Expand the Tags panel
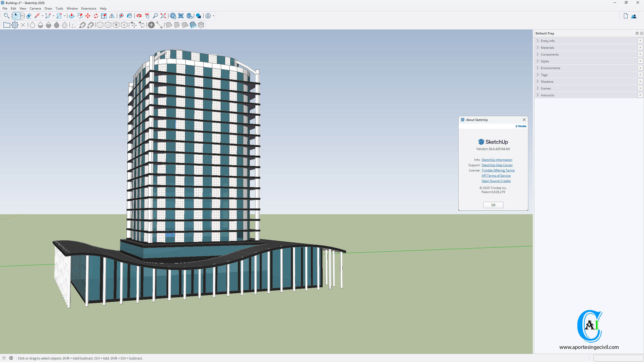The height and width of the screenshot is (362, 644). (x=544, y=75)
